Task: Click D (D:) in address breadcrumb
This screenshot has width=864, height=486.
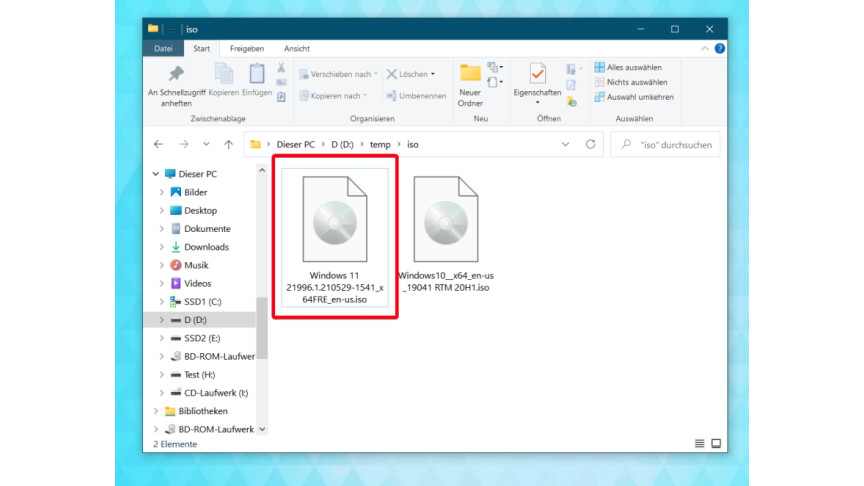Action: pyautogui.click(x=342, y=144)
